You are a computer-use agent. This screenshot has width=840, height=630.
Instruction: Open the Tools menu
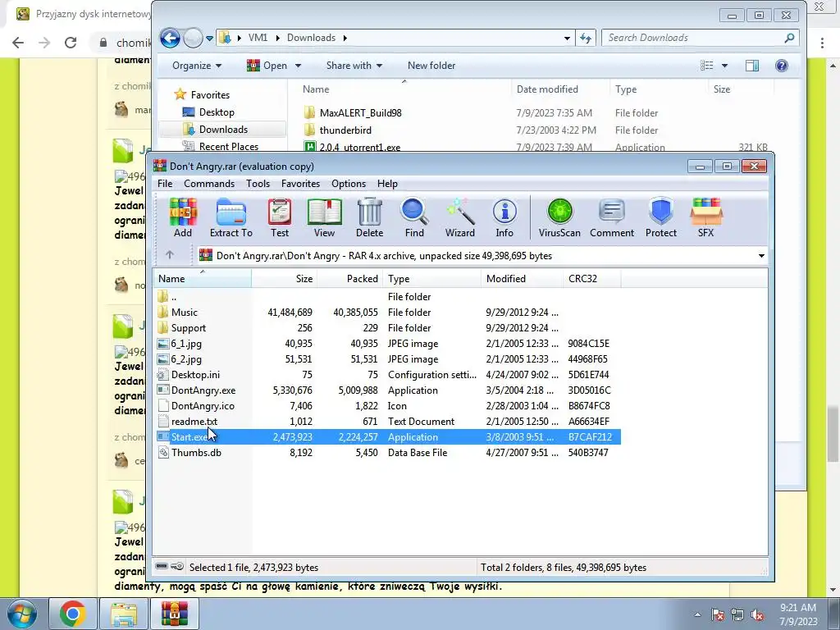click(x=258, y=184)
